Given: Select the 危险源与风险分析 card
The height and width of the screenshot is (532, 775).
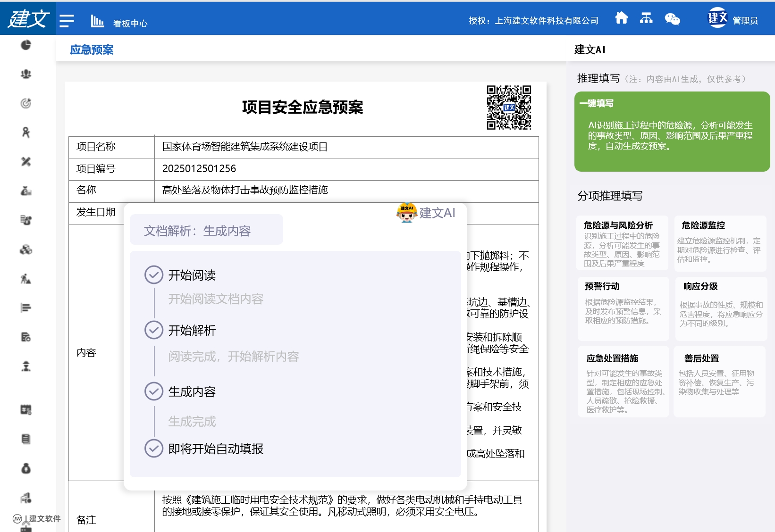Looking at the screenshot, I should tap(623, 242).
